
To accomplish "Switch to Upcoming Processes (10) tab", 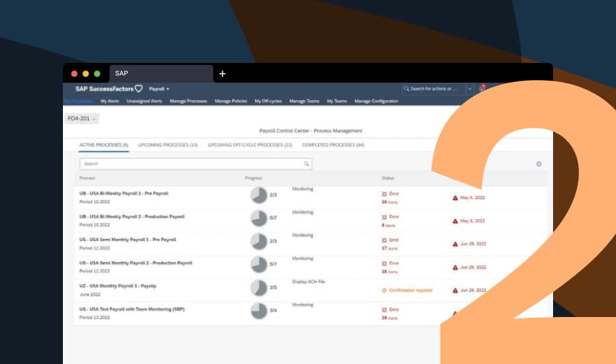I will 168,146.
